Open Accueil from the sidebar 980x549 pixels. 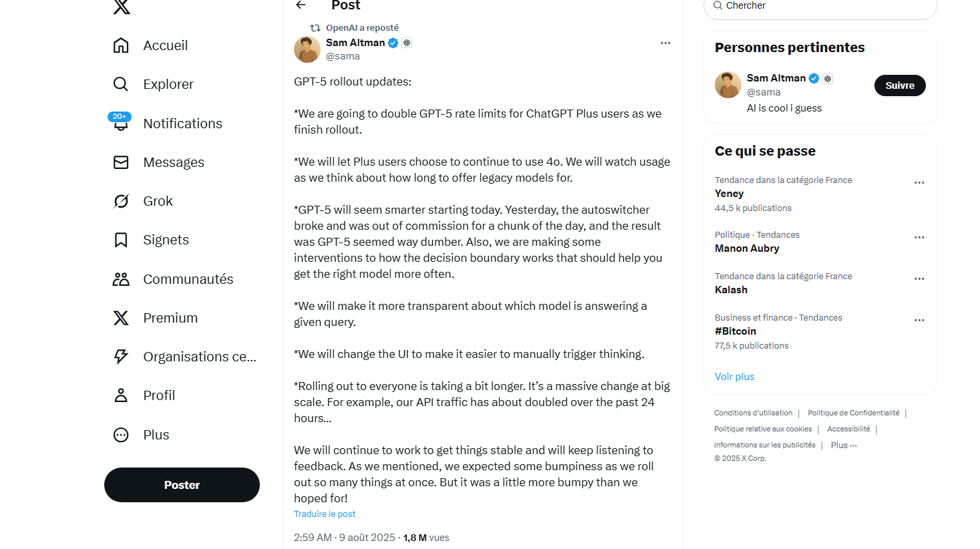(165, 45)
